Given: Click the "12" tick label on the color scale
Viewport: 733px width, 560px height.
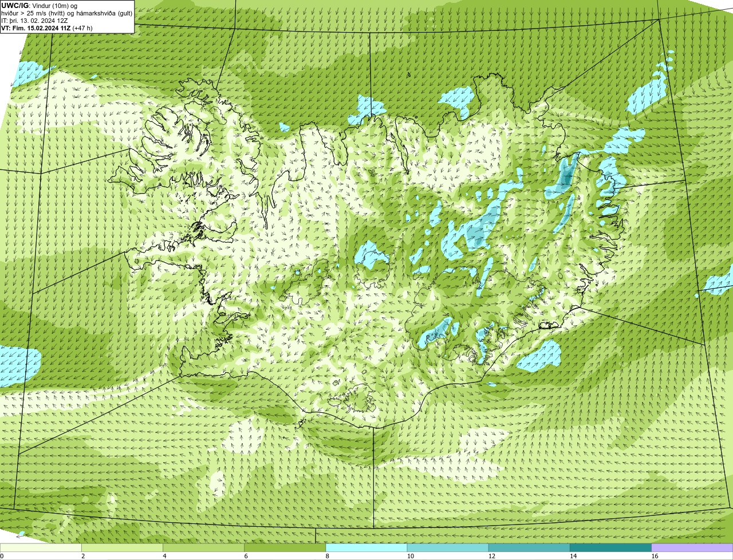Looking at the screenshot, I should tap(491, 556).
